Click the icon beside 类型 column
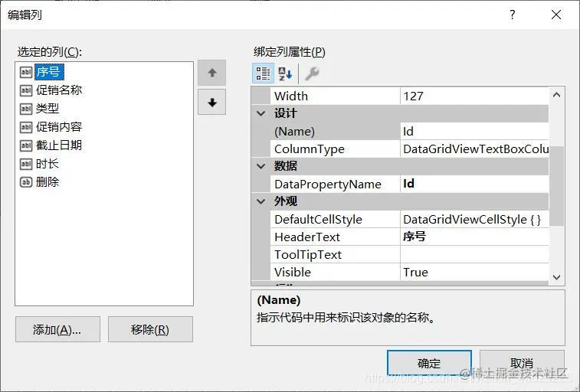Viewport: 580px width, 392px height. [x=26, y=109]
